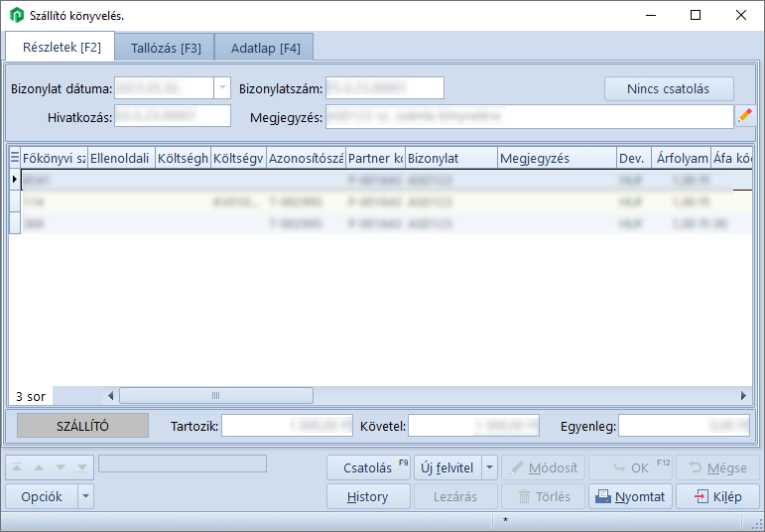Click the Bizonylat column header
The width and height of the screenshot is (765, 532).
tap(450, 158)
